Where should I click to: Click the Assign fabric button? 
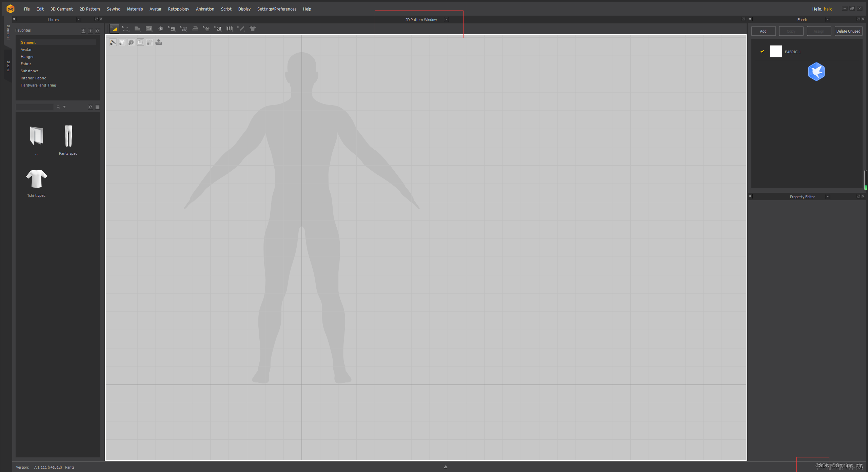coord(819,31)
